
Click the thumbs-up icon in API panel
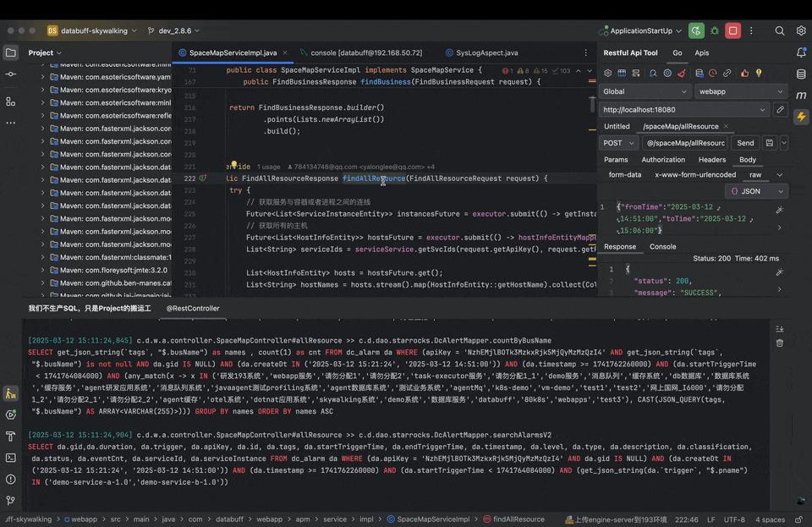pos(743,72)
